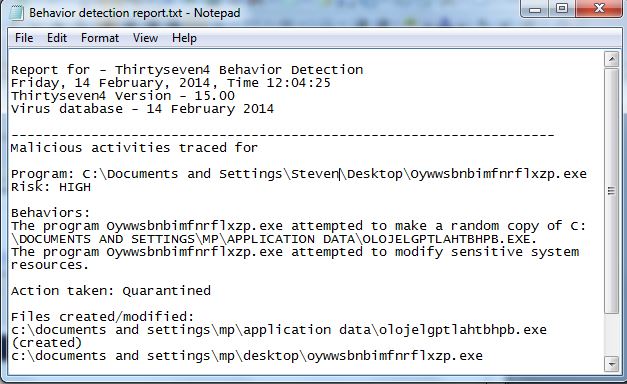Maximize the Notepad window
The height and width of the screenshot is (384, 627).
(562, 9)
